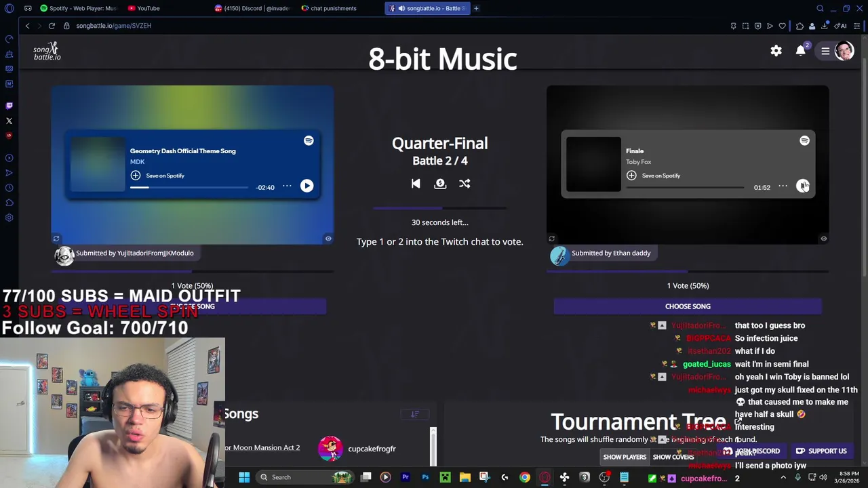Show hidden system tray icons chevron
The image size is (868, 488).
pyautogui.click(x=783, y=477)
